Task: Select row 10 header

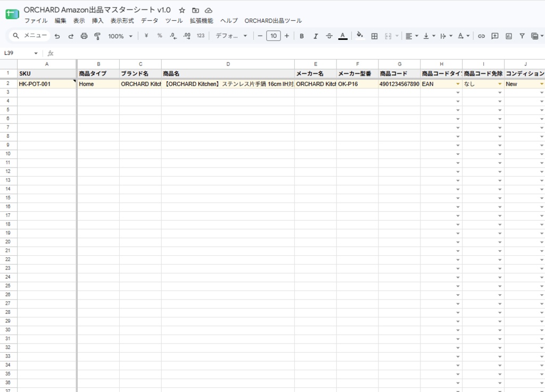Action: click(x=8, y=154)
